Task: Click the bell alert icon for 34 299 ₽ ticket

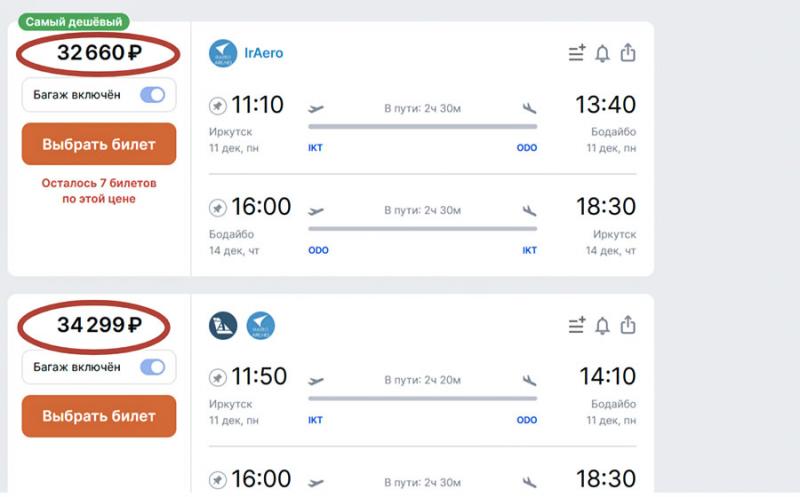Action: 602,325
